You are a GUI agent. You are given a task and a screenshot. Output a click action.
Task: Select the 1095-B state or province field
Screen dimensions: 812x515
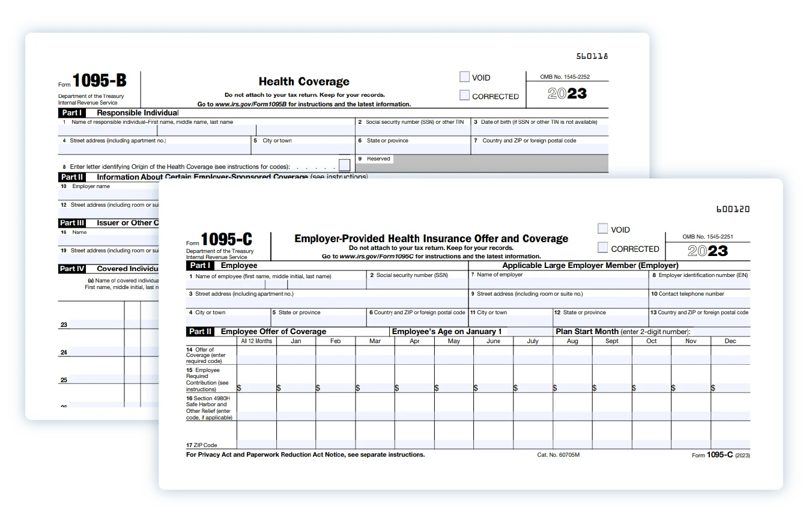pos(413,149)
